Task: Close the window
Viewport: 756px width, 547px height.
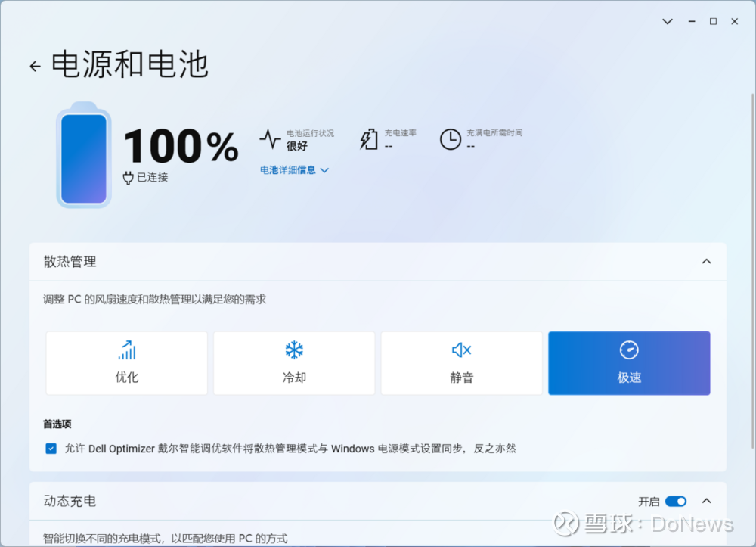Action: pos(734,22)
